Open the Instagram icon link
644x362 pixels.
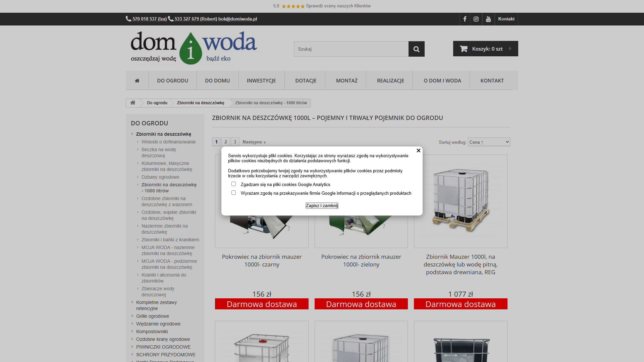tap(476, 19)
